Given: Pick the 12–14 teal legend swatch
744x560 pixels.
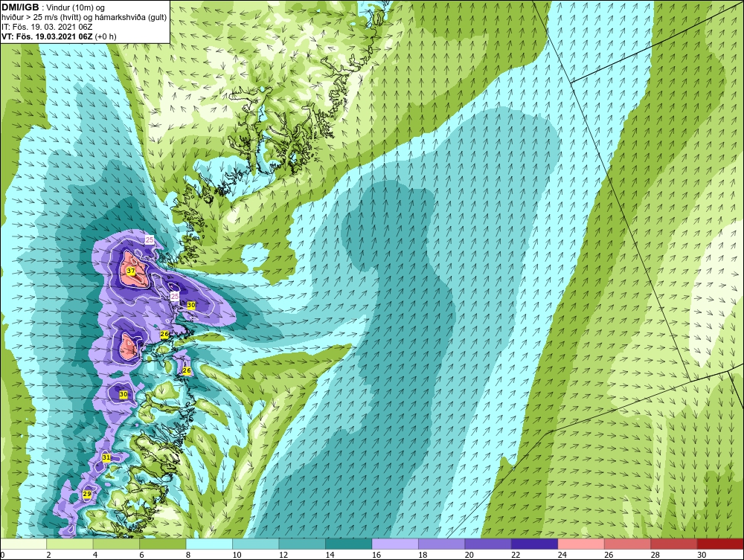Looking at the screenshot, I should [x=302, y=544].
